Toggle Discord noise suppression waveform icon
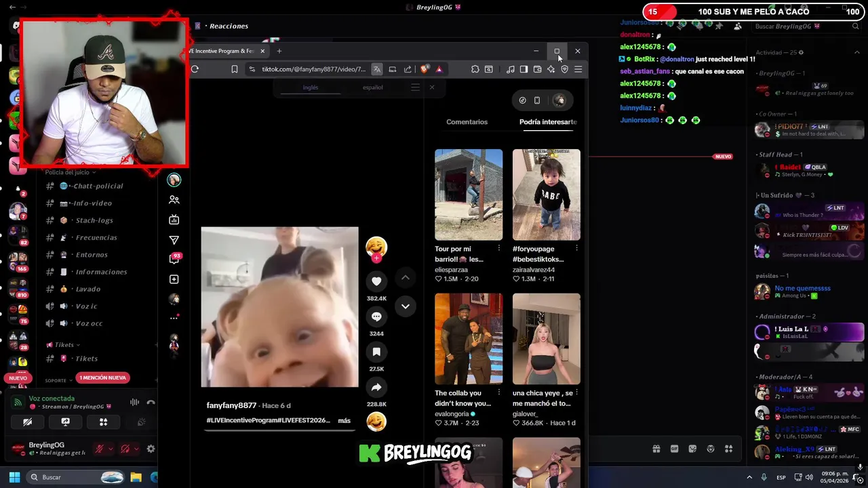Image resolution: width=868 pixels, height=488 pixels. 134,402
